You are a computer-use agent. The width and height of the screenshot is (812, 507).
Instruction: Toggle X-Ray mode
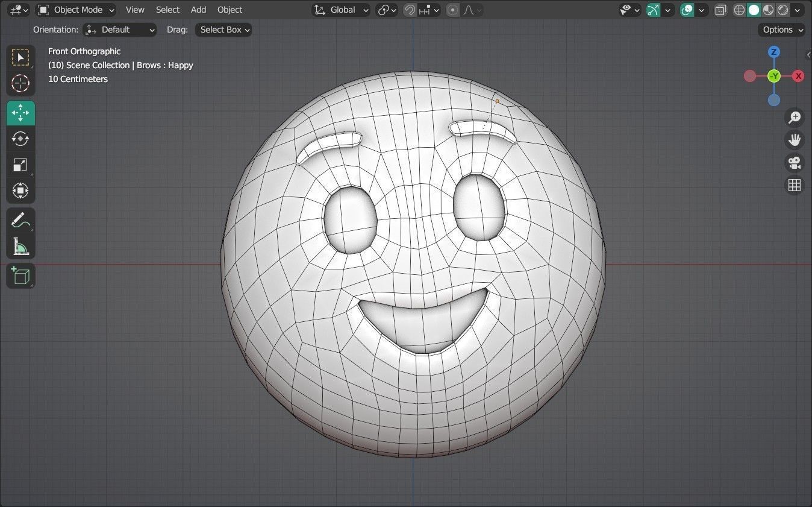[720, 10]
